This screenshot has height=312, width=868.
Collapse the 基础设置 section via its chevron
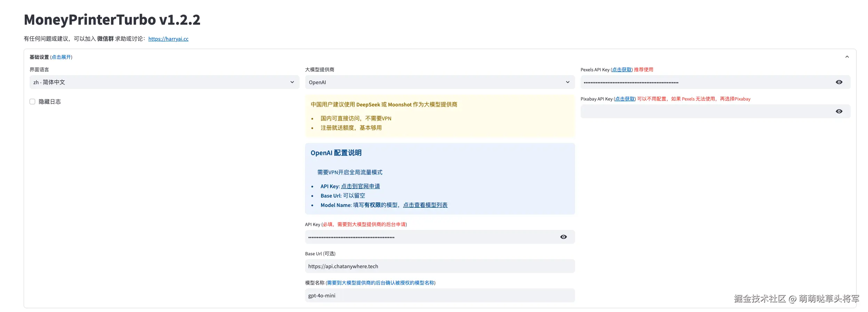[847, 57]
